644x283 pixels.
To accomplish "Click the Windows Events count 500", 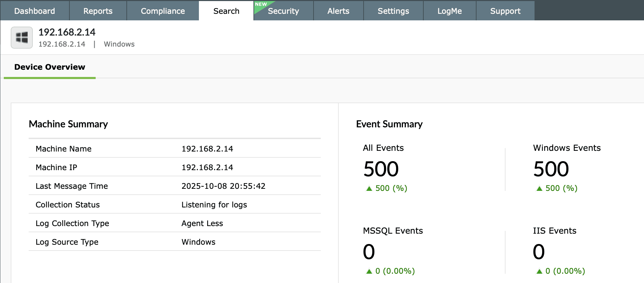I will point(551,169).
